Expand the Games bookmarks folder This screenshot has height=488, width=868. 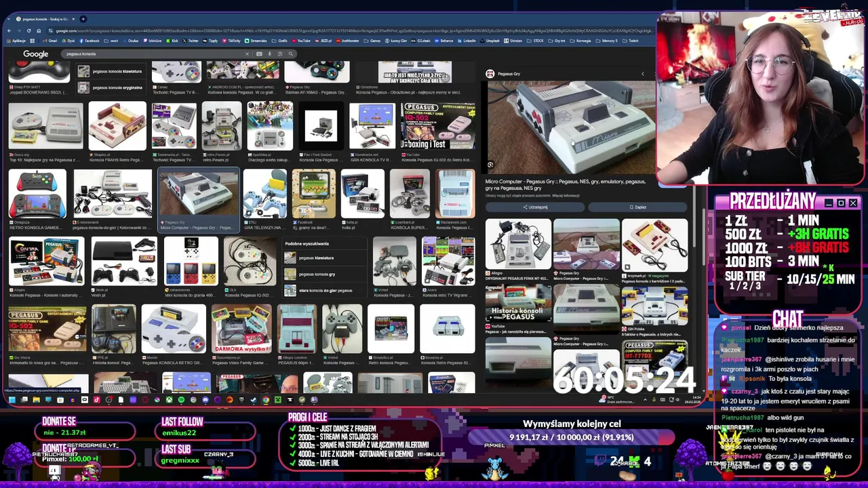pos(372,41)
